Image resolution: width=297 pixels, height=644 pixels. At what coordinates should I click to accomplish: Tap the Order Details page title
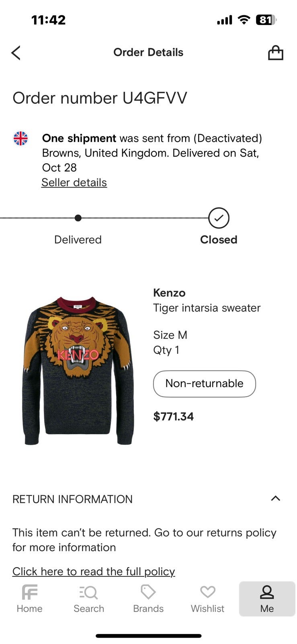148,52
